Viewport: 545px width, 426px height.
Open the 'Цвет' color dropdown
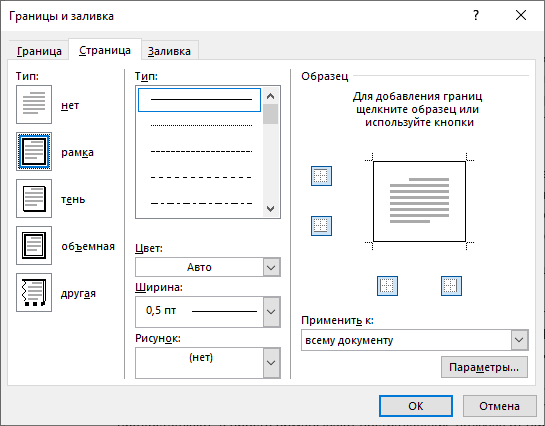point(208,267)
